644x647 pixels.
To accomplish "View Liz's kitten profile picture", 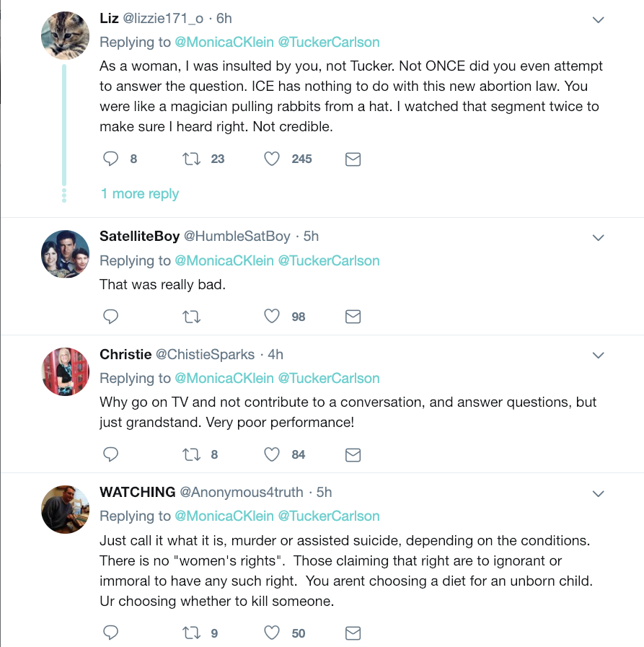I will click(66, 35).
